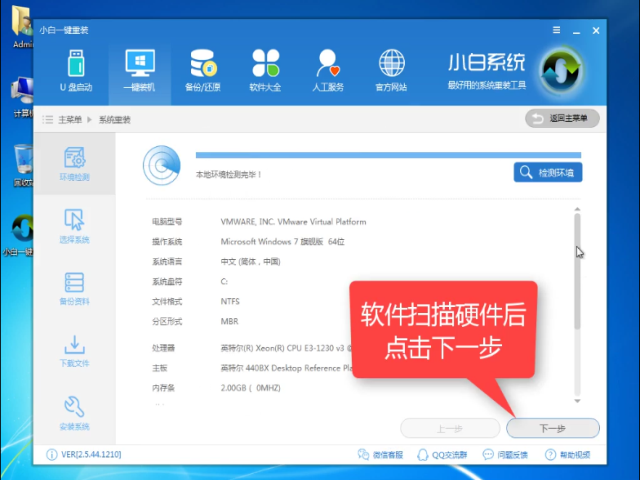The width and height of the screenshot is (640, 480).
Task: Select the 一键装机 tab
Action: 139,70
